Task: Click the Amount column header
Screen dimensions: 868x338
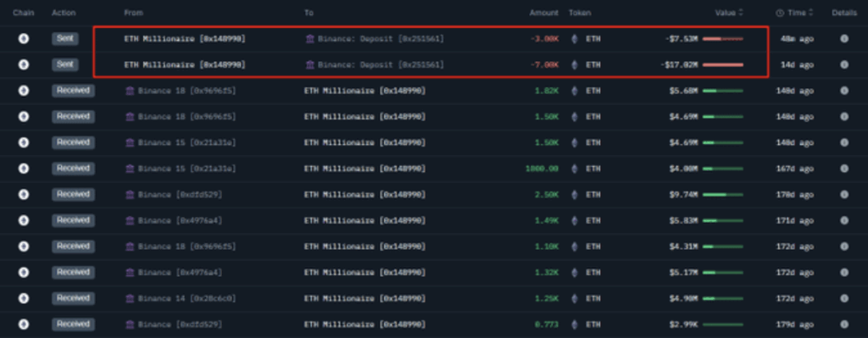Action: [543, 13]
